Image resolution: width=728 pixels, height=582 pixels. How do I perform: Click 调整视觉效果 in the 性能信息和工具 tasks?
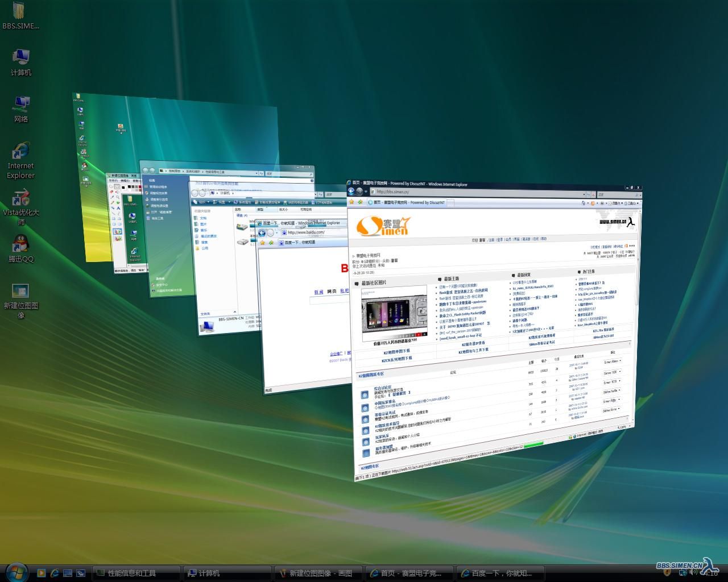tap(159, 193)
